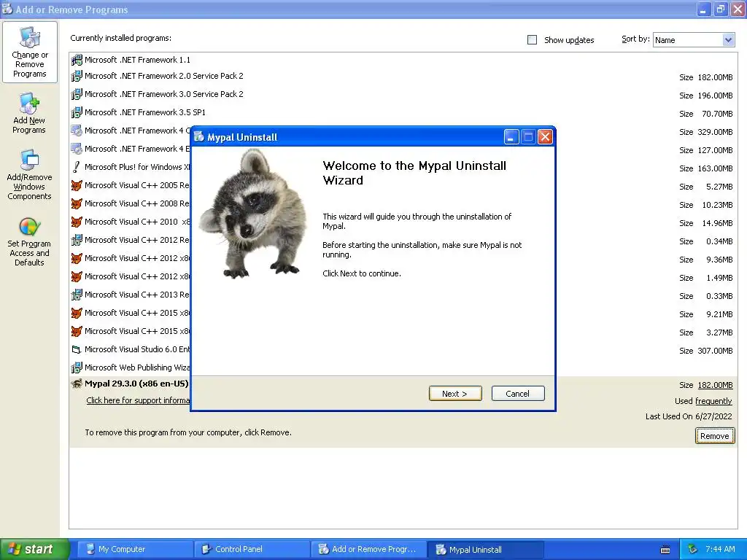Screen dimensions: 747x560
Task: Click the Used frequently link
Action: click(713, 402)
